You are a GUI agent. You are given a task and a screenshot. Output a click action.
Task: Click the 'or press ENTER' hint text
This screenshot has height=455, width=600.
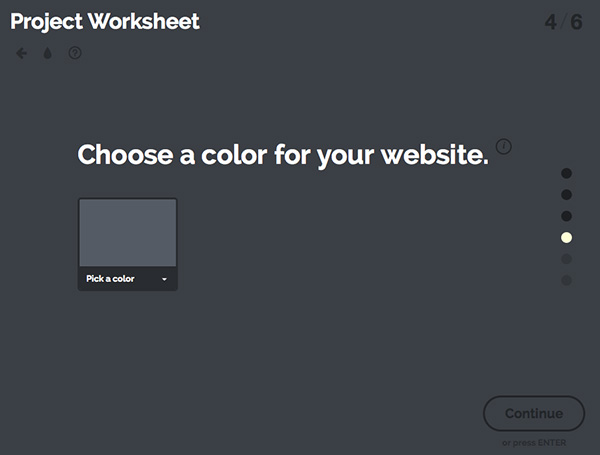coord(534,442)
